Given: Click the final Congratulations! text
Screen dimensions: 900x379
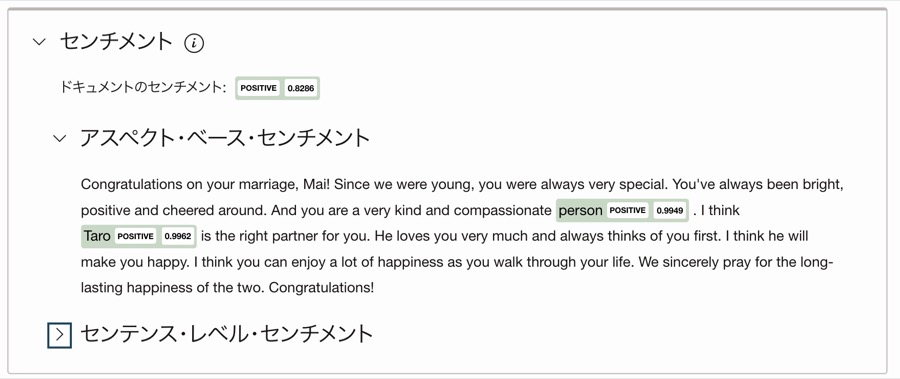Looking at the screenshot, I should (321, 287).
